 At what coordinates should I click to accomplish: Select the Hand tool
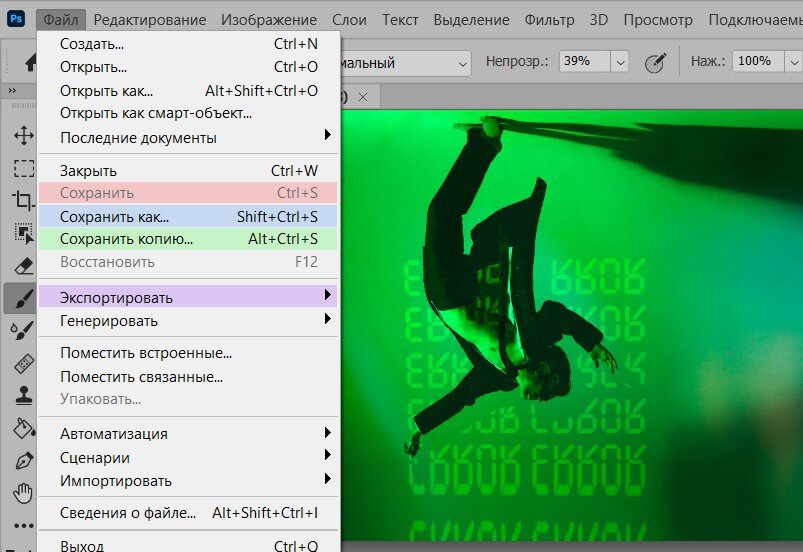(x=24, y=493)
